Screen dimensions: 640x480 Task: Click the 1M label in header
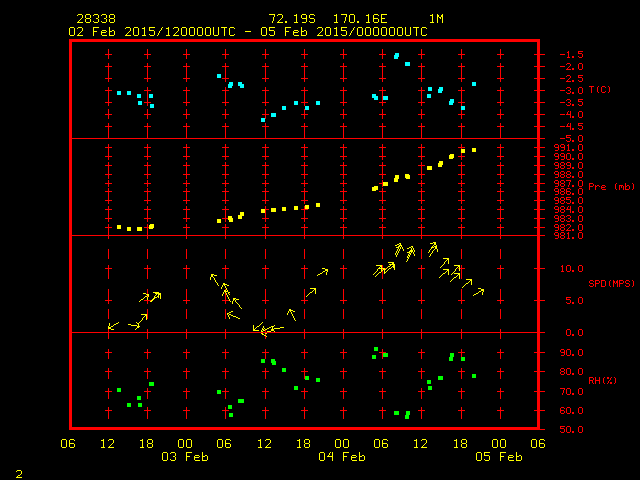tap(437, 19)
